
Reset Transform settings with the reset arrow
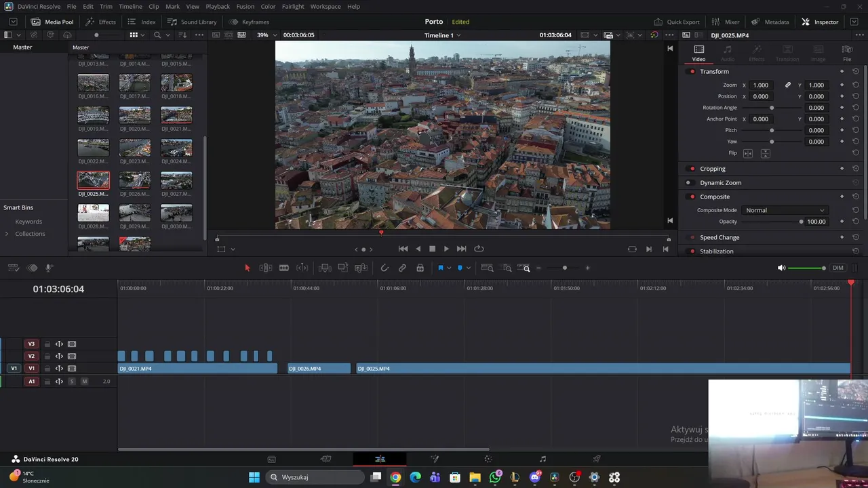[x=856, y=71]
